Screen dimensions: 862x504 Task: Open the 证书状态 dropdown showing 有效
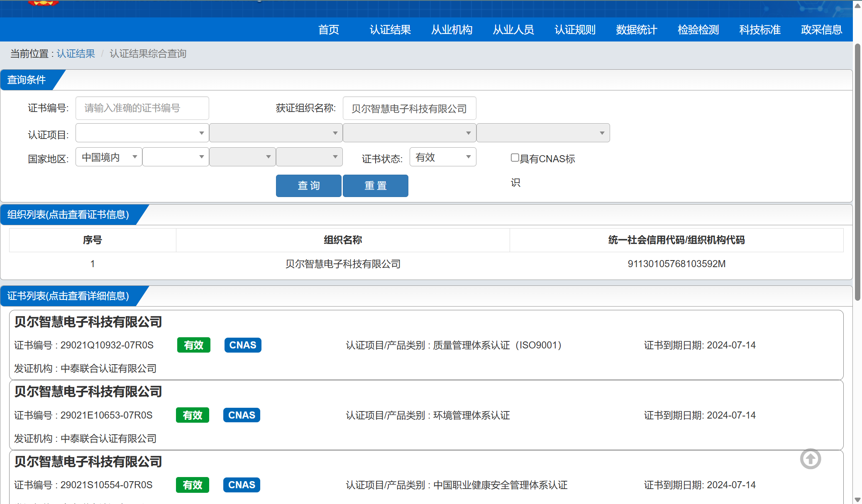click(443, 157)
